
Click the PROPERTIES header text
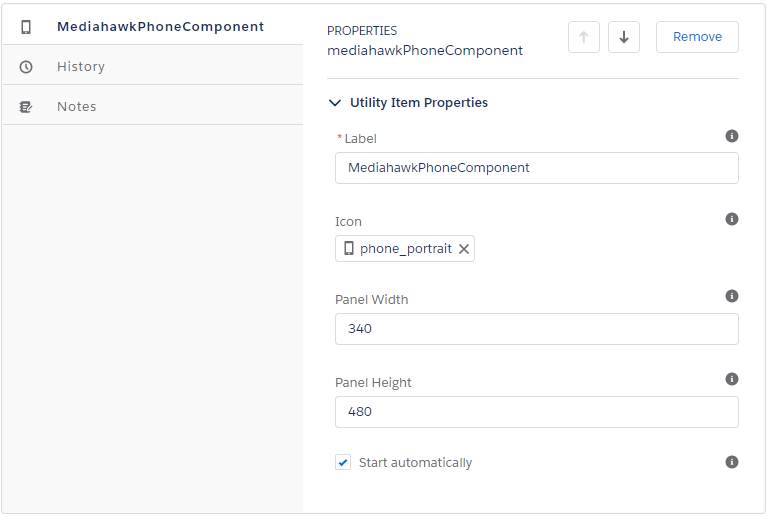[x=362, y=31]
